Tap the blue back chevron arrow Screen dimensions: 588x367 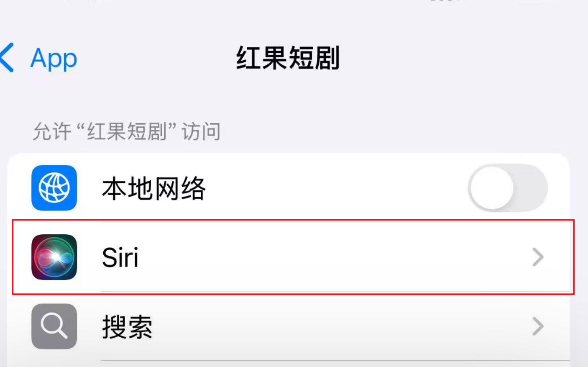click(x=8, y=58)
